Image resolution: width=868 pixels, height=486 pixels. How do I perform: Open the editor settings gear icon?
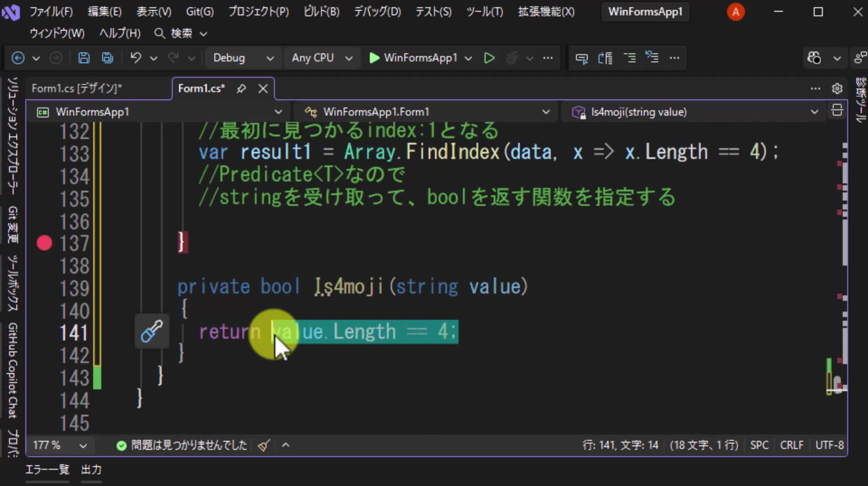point(837,89)
